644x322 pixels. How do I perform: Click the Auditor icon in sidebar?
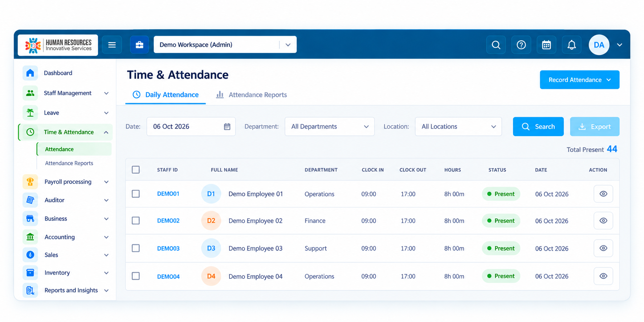[x=30, y=200]
